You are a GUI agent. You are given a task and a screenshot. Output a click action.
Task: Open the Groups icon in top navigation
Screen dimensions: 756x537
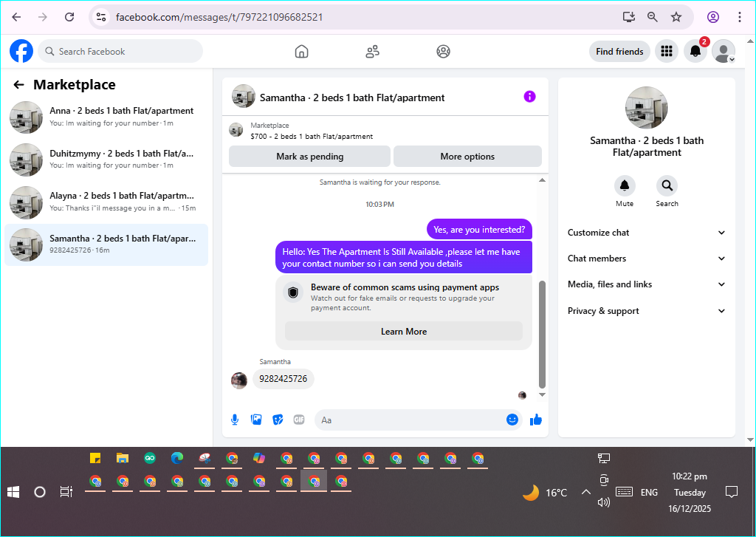[443, 51]
